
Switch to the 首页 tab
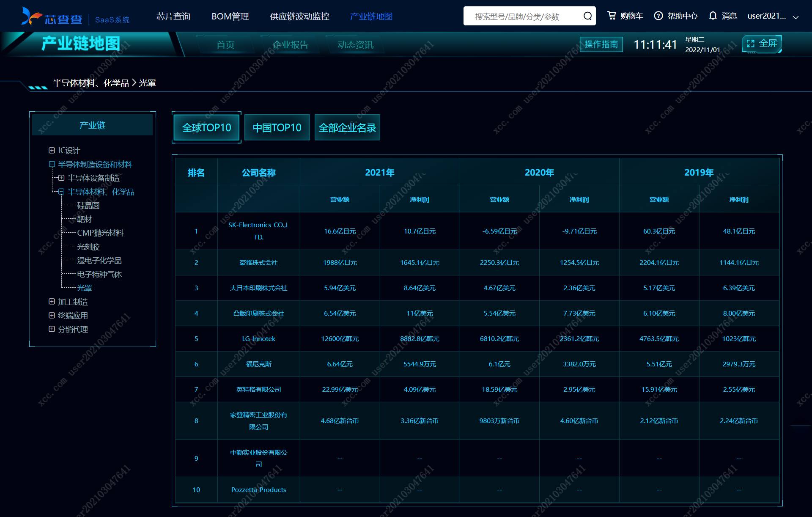225,44
